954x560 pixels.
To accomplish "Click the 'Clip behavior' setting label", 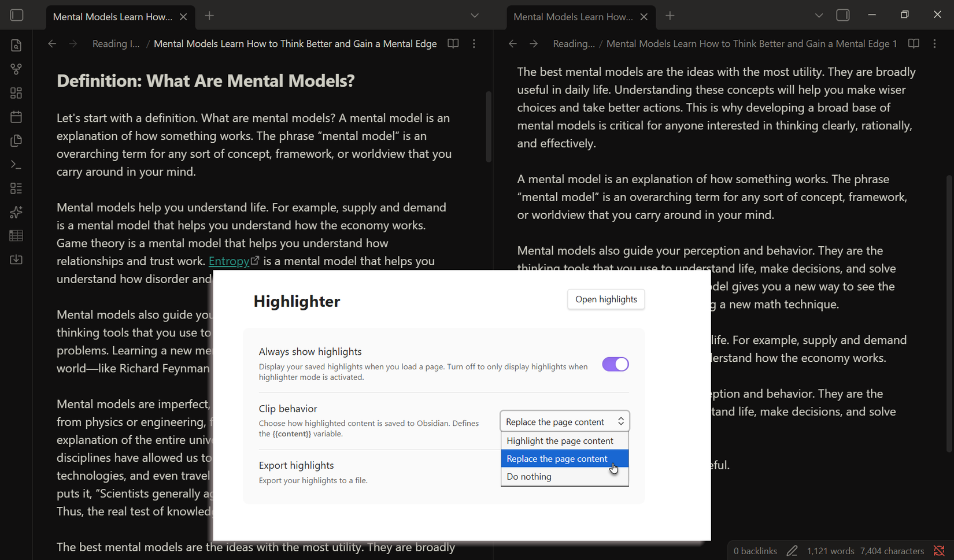I will 288,409.
